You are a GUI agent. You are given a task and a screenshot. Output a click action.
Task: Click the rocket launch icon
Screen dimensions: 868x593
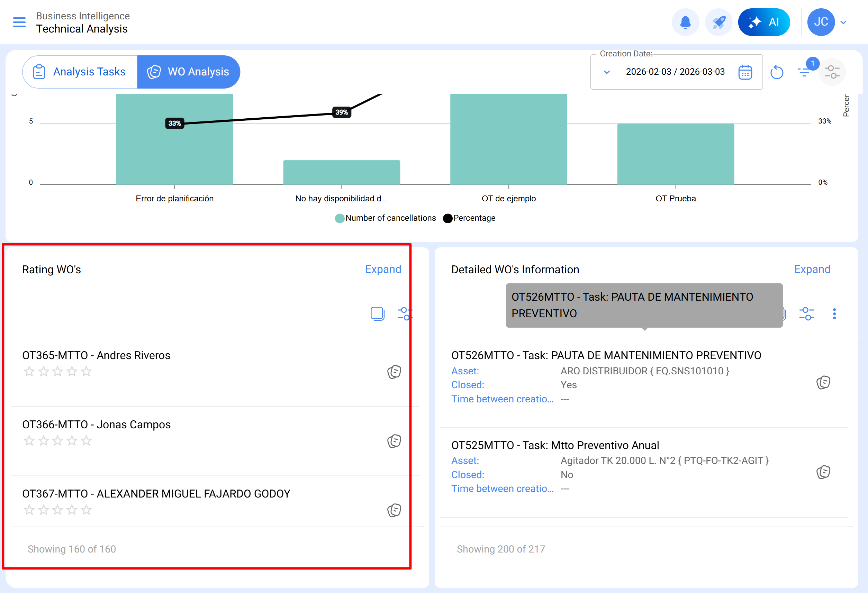coord(718,22)
